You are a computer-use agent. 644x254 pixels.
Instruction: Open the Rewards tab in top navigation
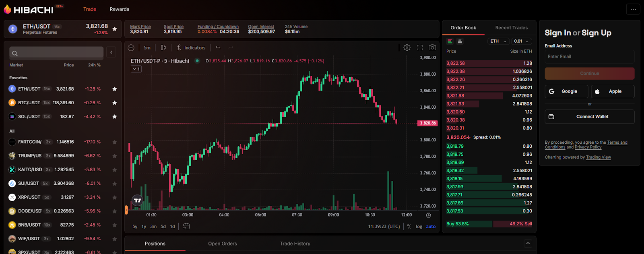[x=120, y=9]
